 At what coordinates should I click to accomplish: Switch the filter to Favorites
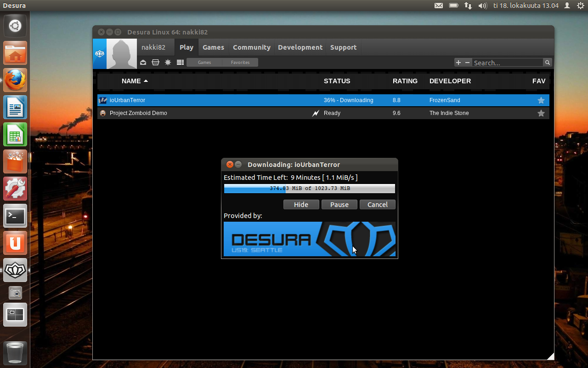pyautogui.click(x=240, y=63)
